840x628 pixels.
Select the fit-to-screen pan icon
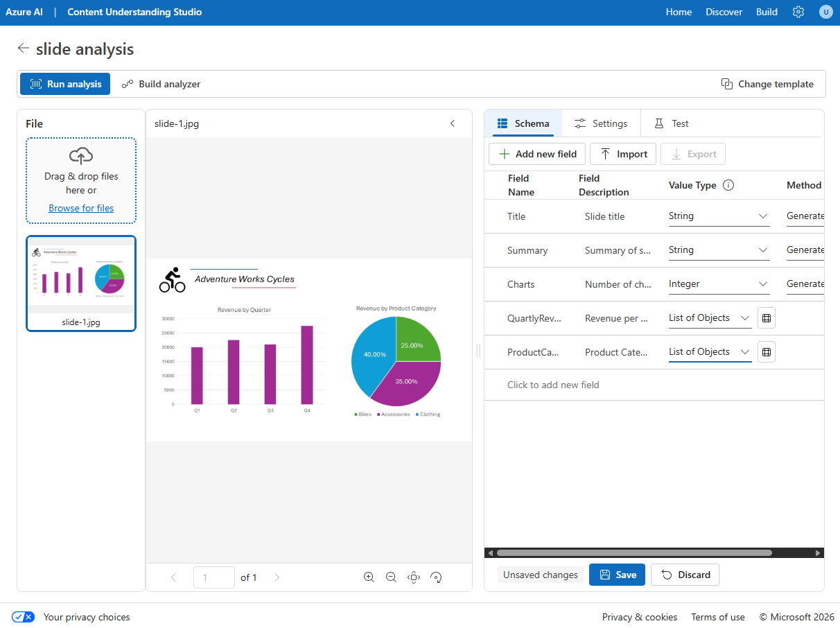[x=414, y=577]
